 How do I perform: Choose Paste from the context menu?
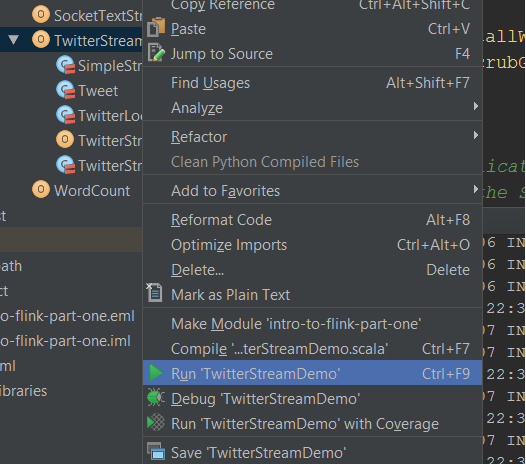[x=312, y=29]
